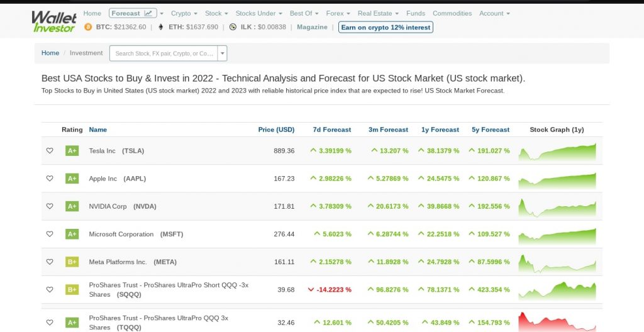Click NVIDIA 3m forecast 20.6173 %

point(388,206)
